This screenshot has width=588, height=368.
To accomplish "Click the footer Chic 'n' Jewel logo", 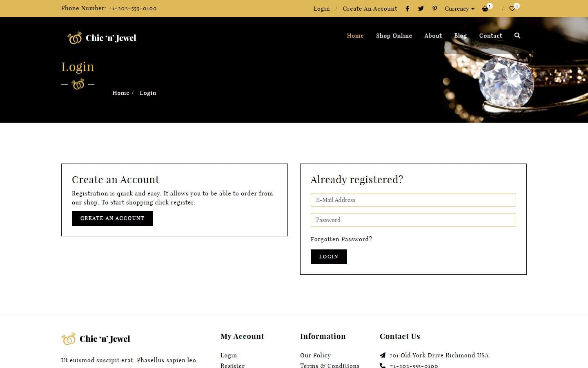I will pos(96,339).
